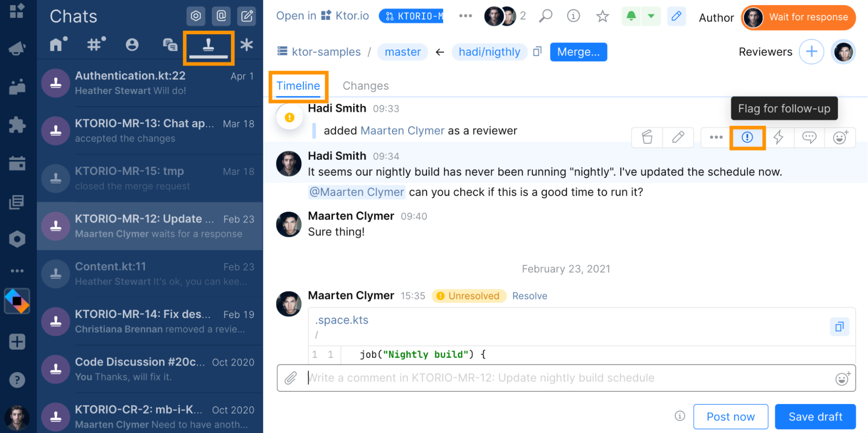868x433 pixels.
Task: Click Maarten Clymer reviewer link
Action: click(402, 131)
